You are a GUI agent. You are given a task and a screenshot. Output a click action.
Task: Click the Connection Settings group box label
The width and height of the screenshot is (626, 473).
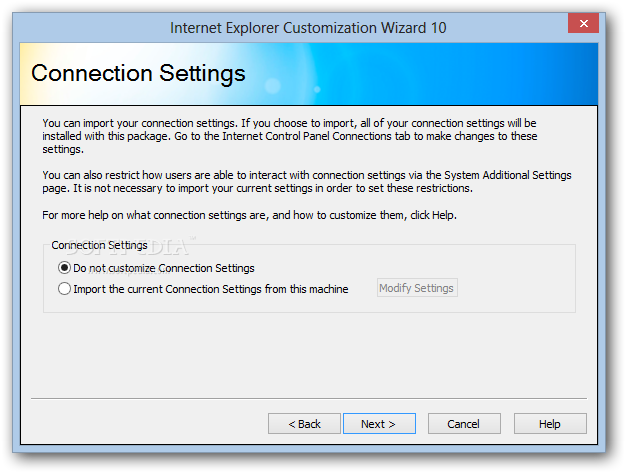(x=99, y=245)
